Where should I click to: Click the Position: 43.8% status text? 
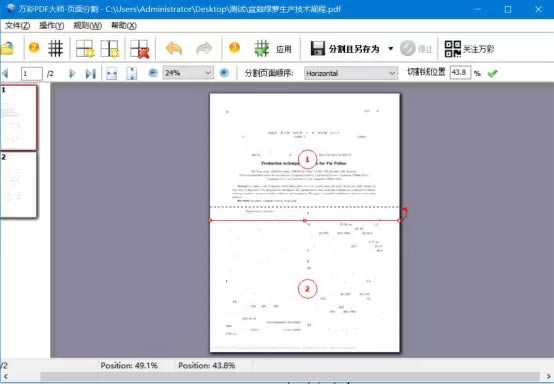pyautogui.click(x=207, y=365)
